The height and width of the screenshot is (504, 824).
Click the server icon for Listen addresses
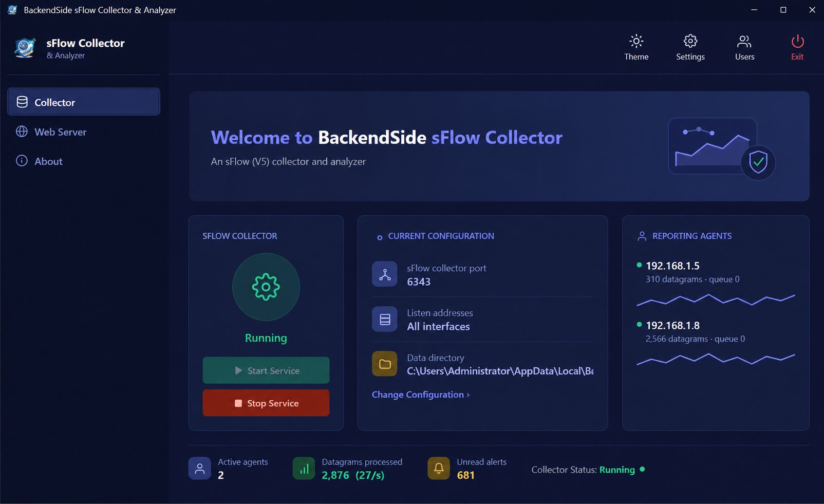385,319
